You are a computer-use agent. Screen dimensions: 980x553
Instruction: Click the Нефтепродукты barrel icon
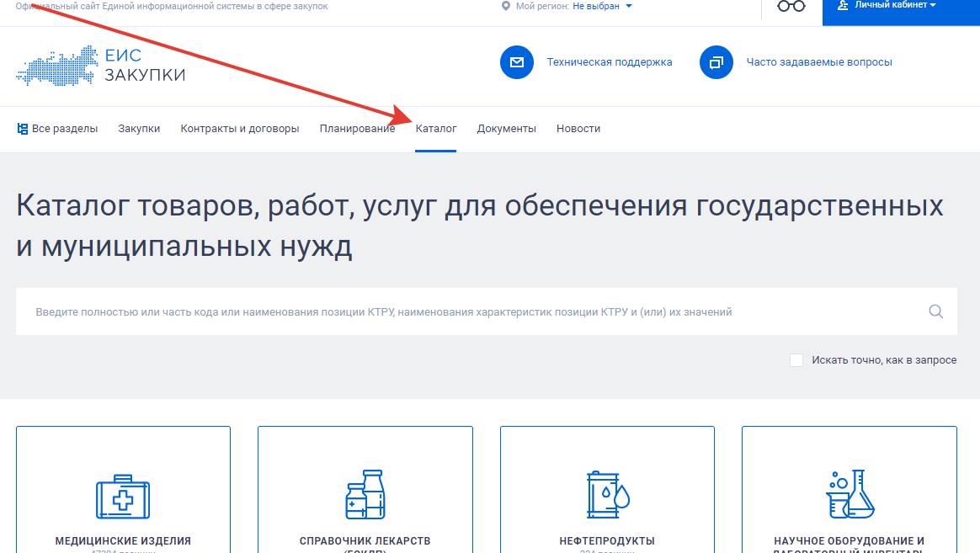tap(606, 496)
